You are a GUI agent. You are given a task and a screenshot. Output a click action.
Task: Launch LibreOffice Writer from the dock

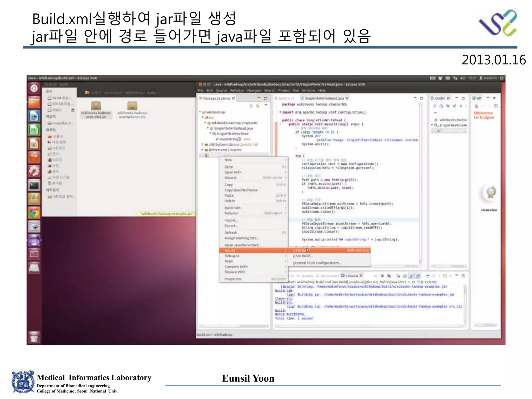coord(34,116)
